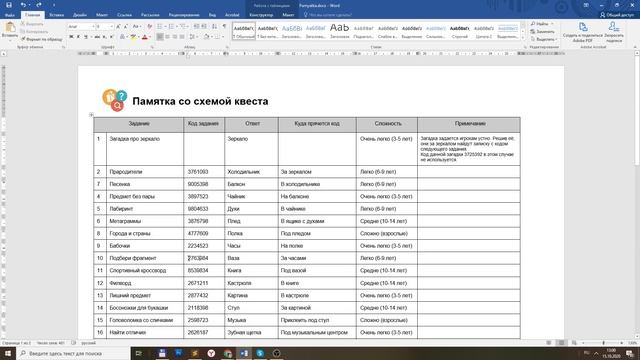Click the table move handle at top-left
The height and width of the screenshot is (360, 640).
click(91, 115)
